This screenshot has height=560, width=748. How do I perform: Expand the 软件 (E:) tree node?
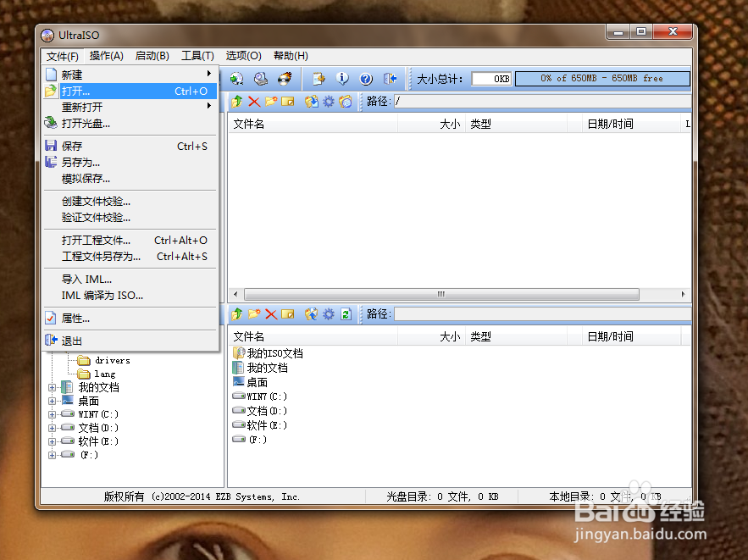(x=52, y=441)
